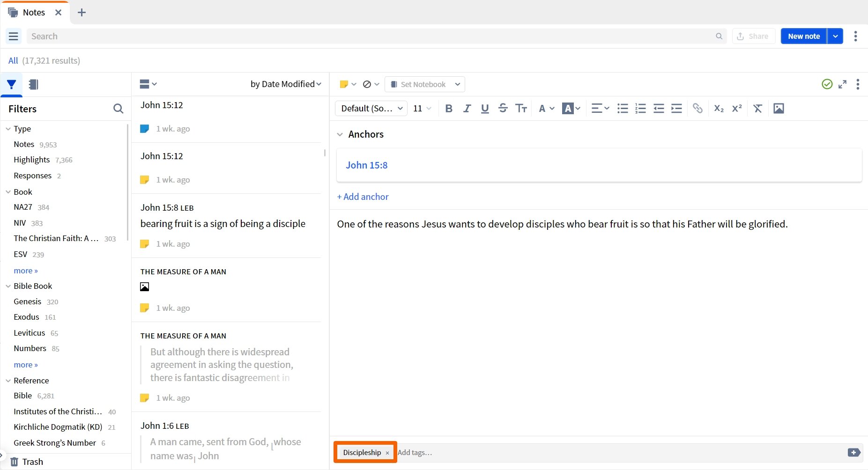Click the green saved checkmark icon
Image resolution: width=868 pixels, height=470 pixels.
(827, 84)
